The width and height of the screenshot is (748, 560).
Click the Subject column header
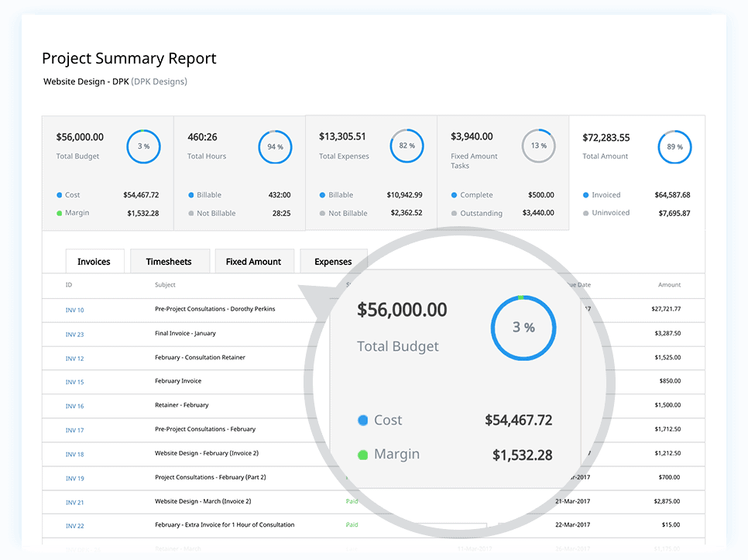pos(165,285)
